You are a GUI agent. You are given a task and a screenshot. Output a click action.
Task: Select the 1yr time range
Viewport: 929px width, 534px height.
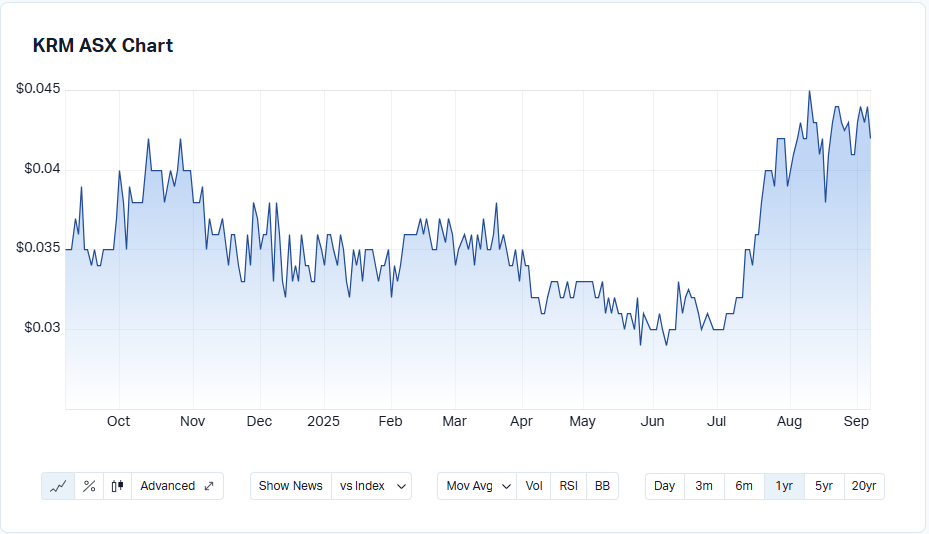coord(784,486)
